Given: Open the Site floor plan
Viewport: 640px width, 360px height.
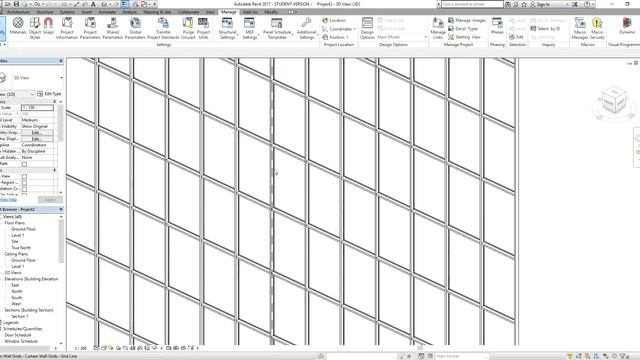Looking at the screenshot, I should click(15, 242).
